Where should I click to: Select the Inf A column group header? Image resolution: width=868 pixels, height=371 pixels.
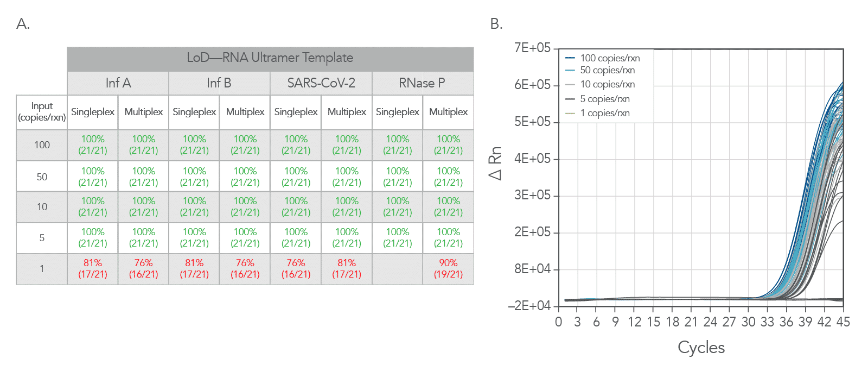[x=118, y=83]
